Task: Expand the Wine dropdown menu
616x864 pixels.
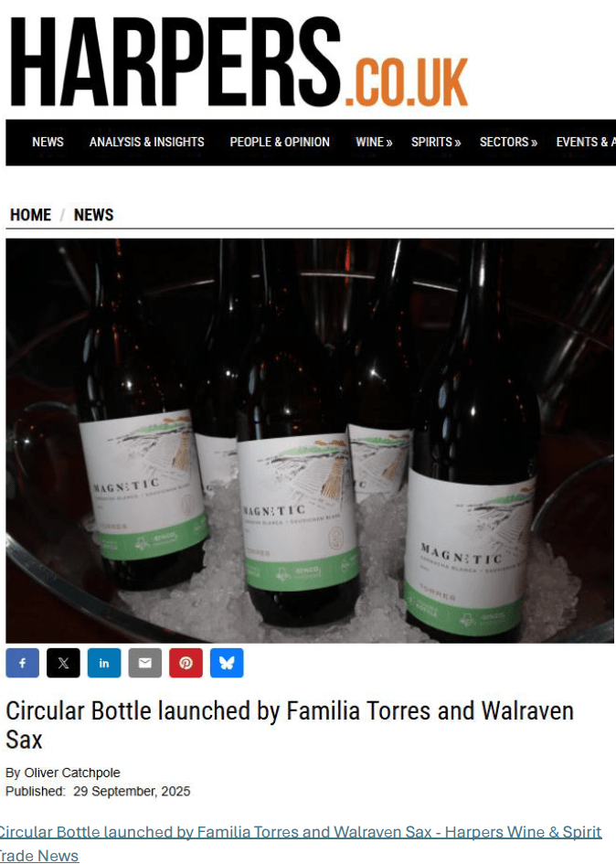Action: (x=374, y=142)
